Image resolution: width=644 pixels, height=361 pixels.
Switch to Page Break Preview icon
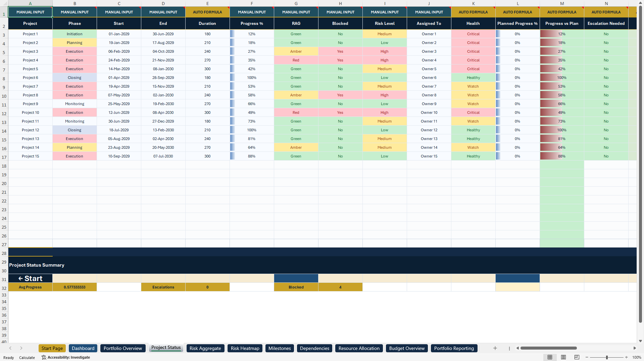[x=577, y=357]
